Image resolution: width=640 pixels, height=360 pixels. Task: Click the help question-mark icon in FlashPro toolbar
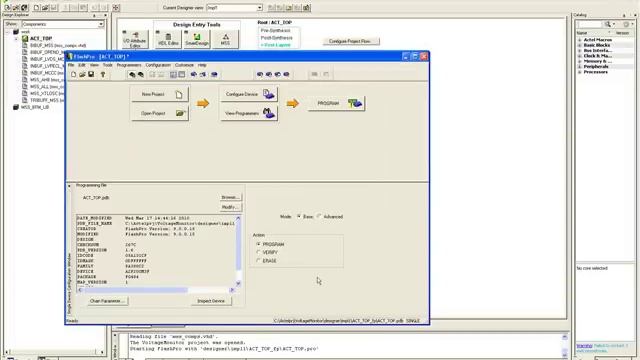click(x=103, y=74)
